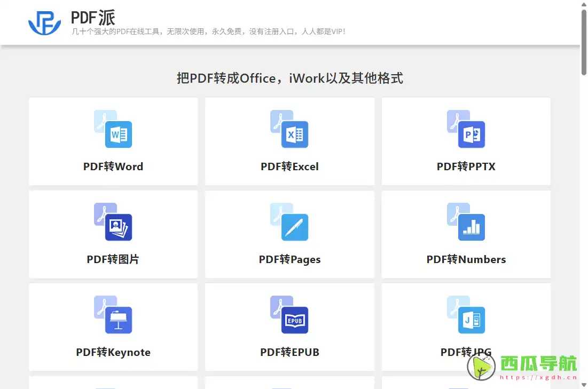This screenshot has height=389, width=588.
Task: Click the PDF转Word label
Action: point(113,166)
